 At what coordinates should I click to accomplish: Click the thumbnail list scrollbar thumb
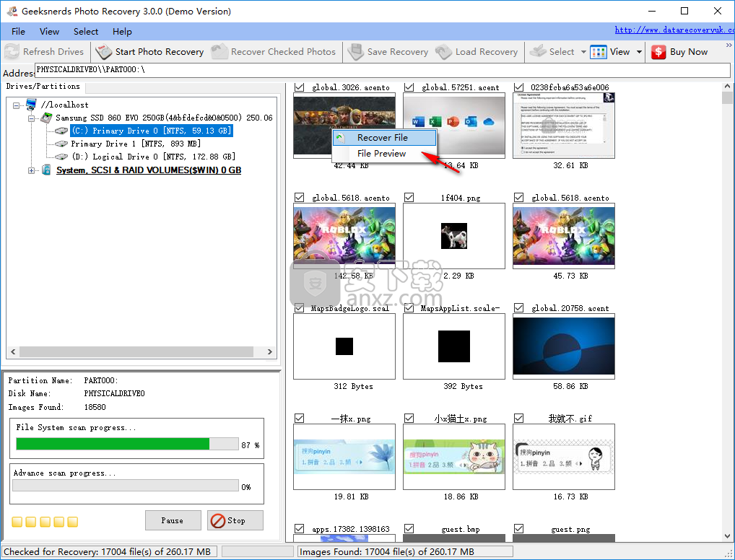727,97
